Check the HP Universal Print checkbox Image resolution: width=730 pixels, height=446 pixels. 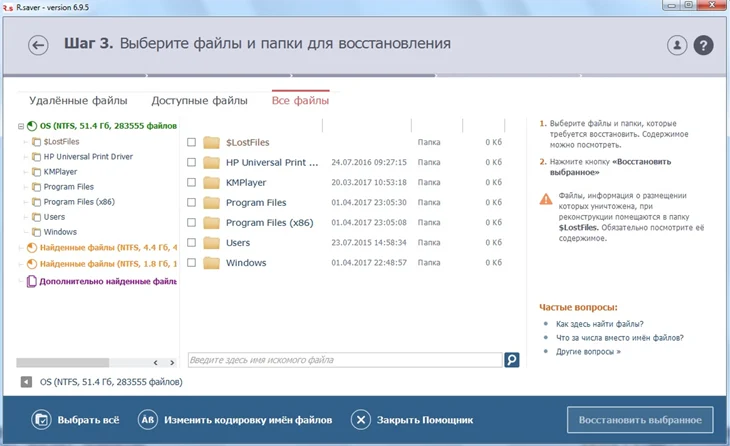191,162
